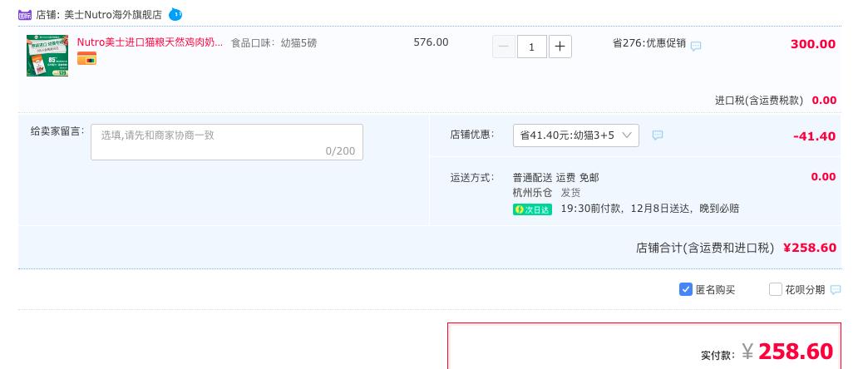Uncheck the 匿名购买 checkbox
Screen dimensions: 868x369
tap(685, 289)
